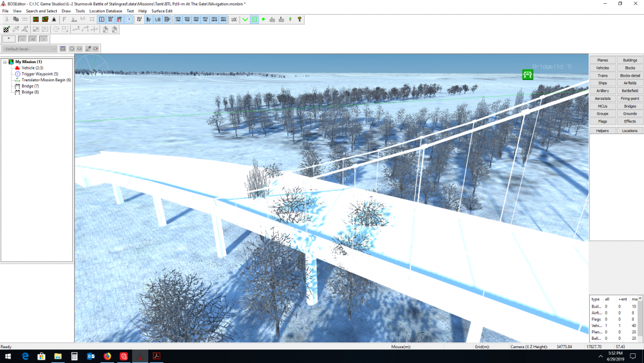This screenshot has width=644, height=363.
Task: Click the download arrow toolbar icon
Action: tap(54, 19)
